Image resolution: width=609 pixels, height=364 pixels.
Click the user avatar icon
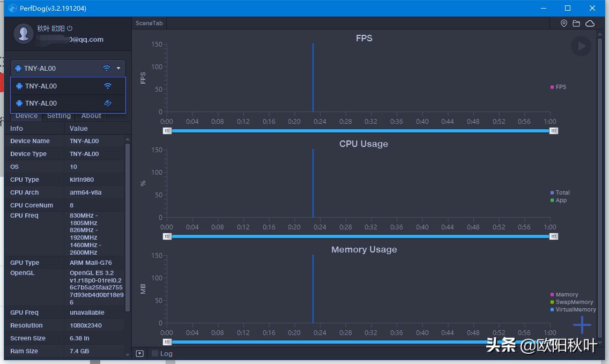coord(23,33)
